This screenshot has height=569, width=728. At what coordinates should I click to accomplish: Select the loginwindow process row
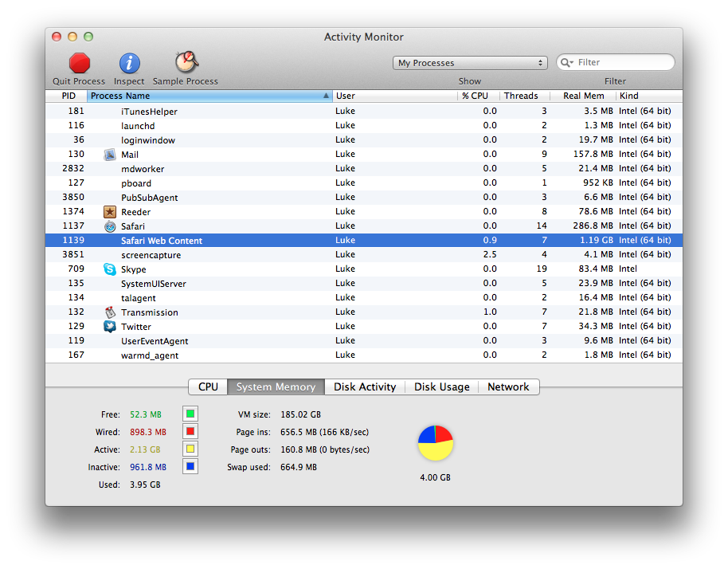(364, 140)
